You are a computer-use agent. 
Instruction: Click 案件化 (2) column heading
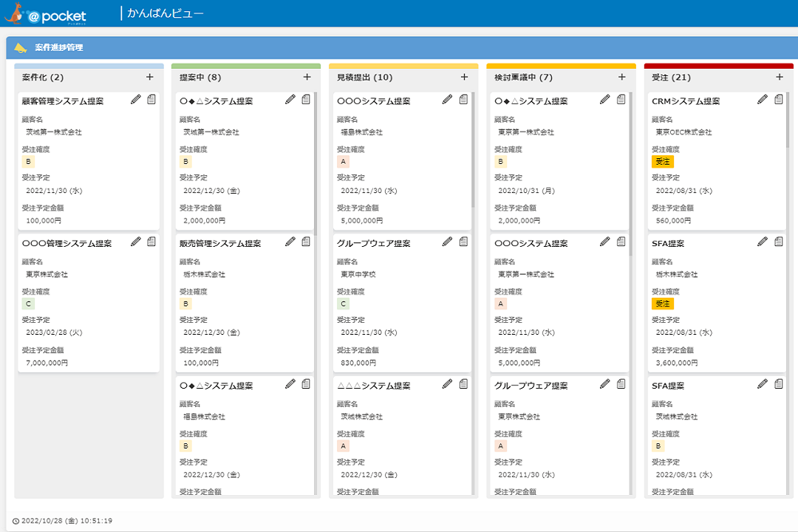(x=43, y=78)
